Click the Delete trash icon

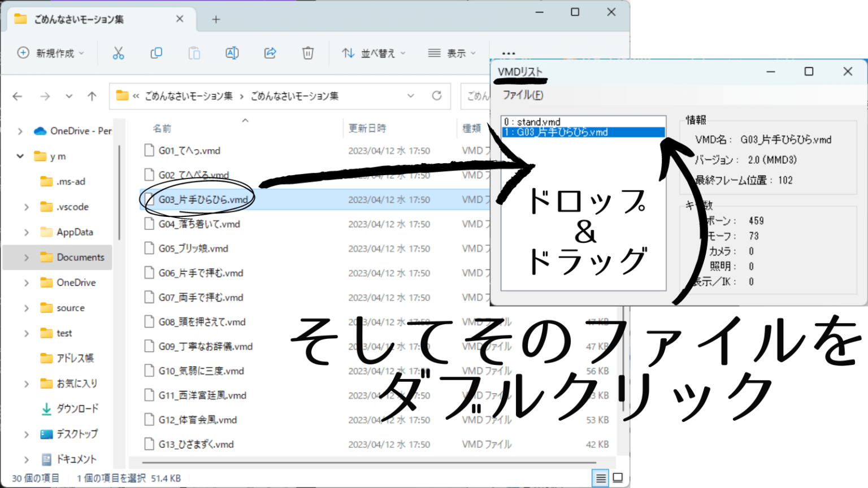pyautogui.click(x=307, y=53)
